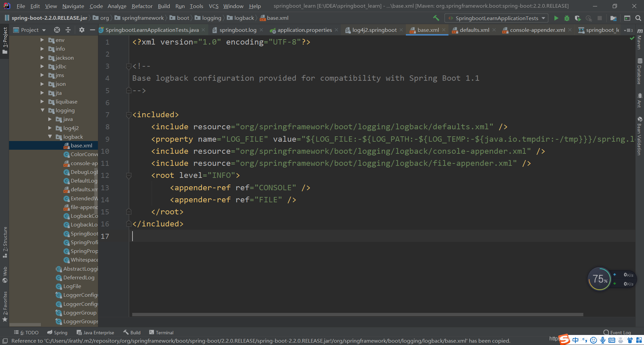Expand the log4j2 package node
The height and width of the screenshot is (345, 644).
tap(50, 128)
